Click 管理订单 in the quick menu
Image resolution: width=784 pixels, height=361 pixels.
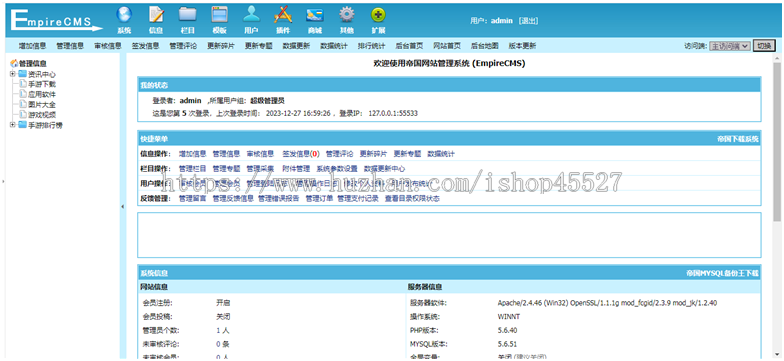coord(320,198)
